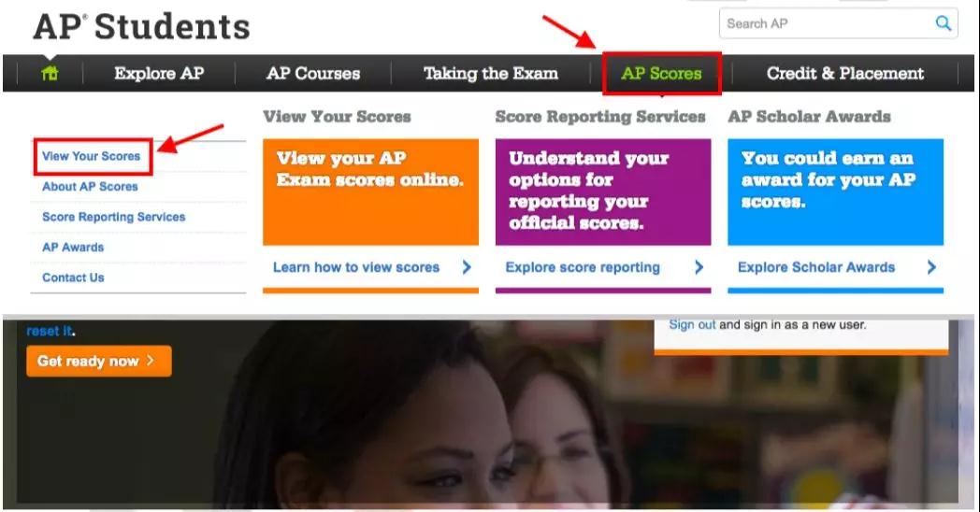
Task: Select View Your Scores in sidebar
Action: click(92, 156)
